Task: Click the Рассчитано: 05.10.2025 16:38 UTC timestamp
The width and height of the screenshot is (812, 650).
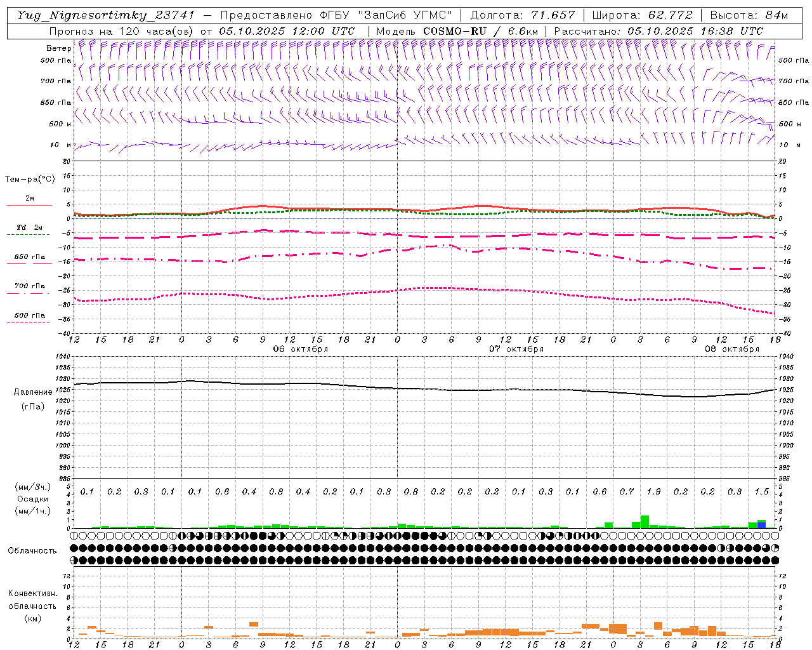Action: point(658,31)
